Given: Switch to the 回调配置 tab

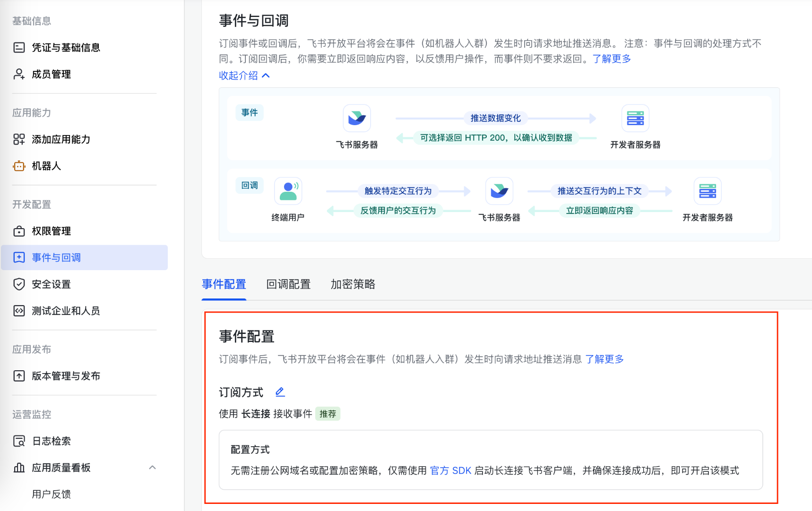Looking at the screenshot, I should coord(288,284).
